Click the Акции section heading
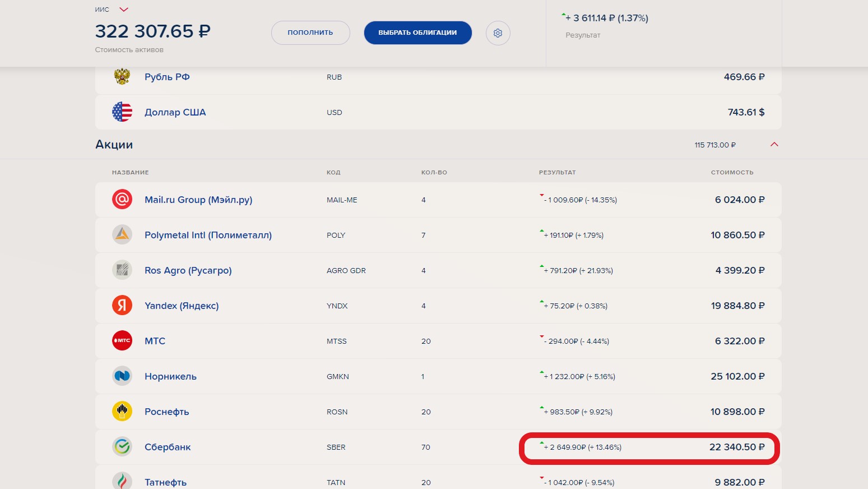 coord(114,145)
